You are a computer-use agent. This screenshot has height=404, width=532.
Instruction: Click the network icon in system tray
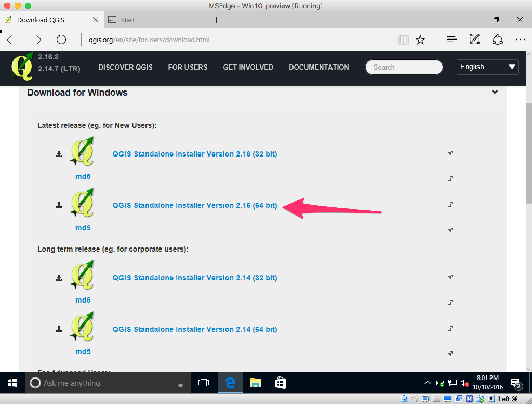tap(452, 383)
